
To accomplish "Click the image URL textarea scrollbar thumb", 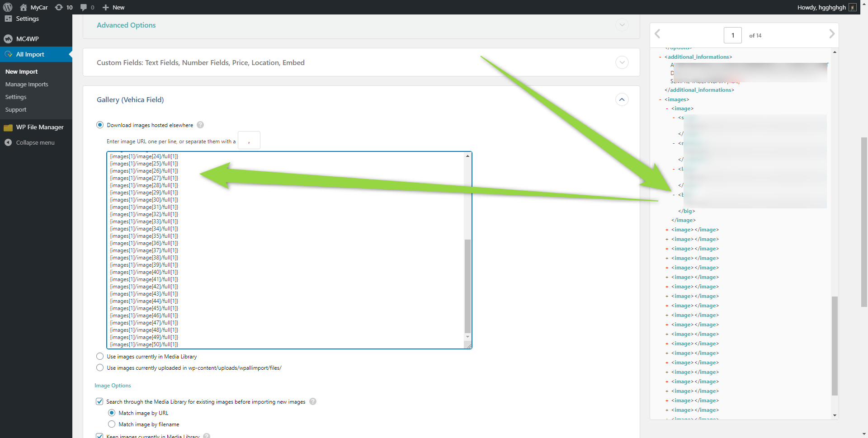I will (x=467, y=286).
